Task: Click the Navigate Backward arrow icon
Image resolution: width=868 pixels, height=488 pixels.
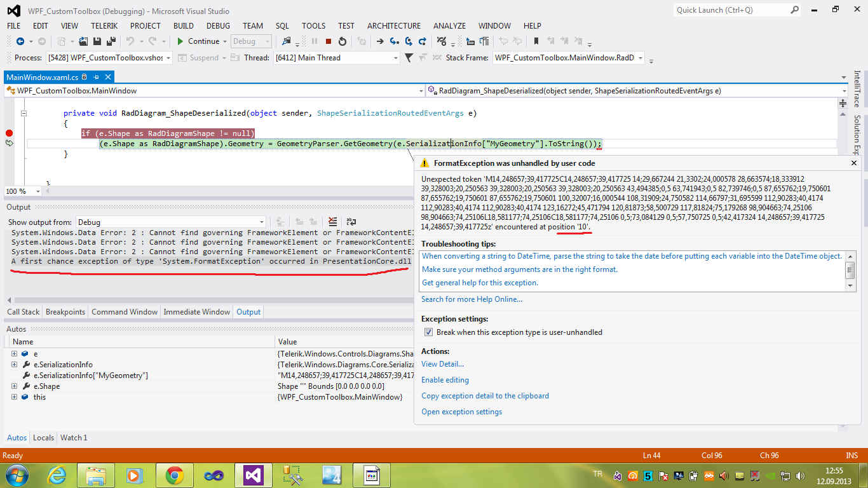Action: 20,41
